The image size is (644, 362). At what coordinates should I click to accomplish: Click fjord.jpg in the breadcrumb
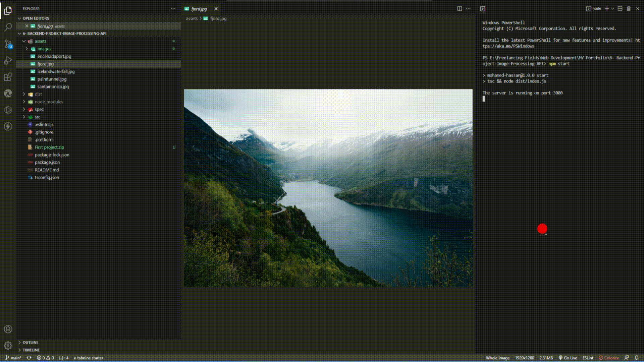(x=218, y=18)
